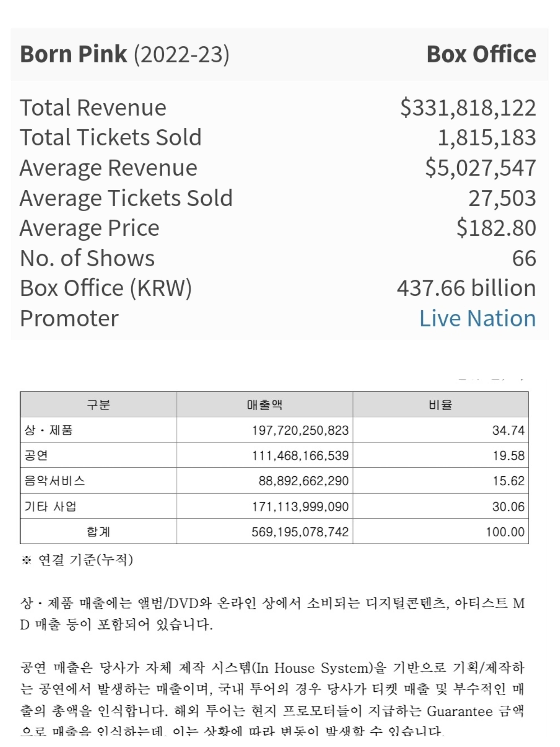Screen dimensions: 560x747
Task: Select the 상・제품 table row label
Action: [x=48, y=430]
